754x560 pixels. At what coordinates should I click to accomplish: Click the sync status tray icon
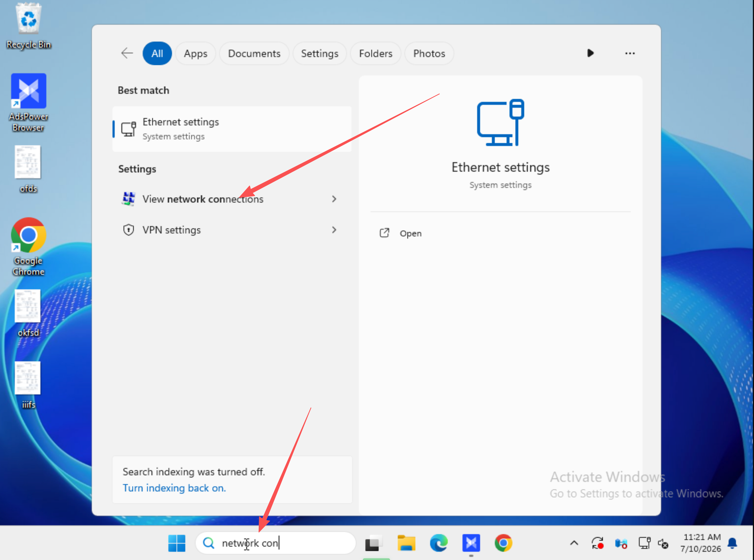pyautogui.click(x=597, y=543)
